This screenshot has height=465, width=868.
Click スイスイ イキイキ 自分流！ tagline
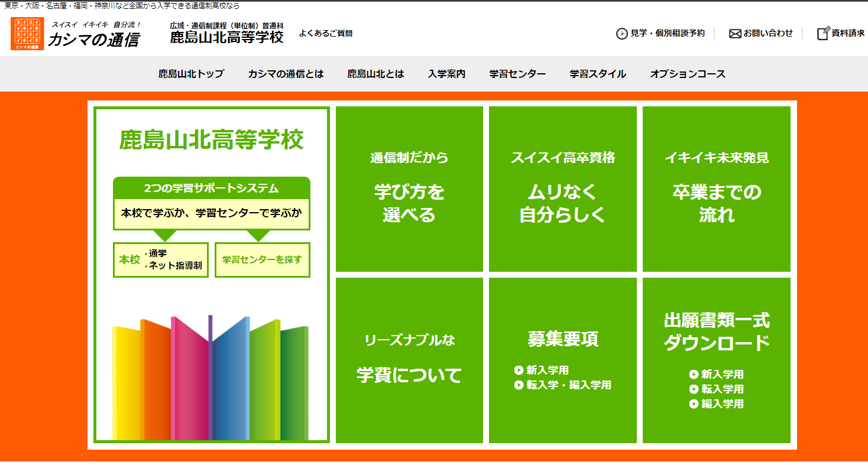click(96, 25)
